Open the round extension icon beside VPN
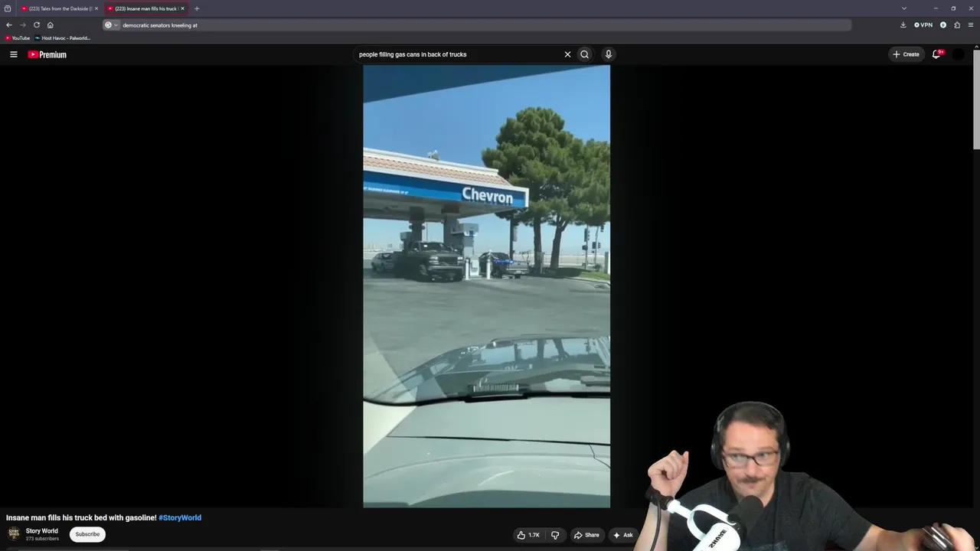The image size is (980, 551). pyautogui.click(x=943, y=24)
